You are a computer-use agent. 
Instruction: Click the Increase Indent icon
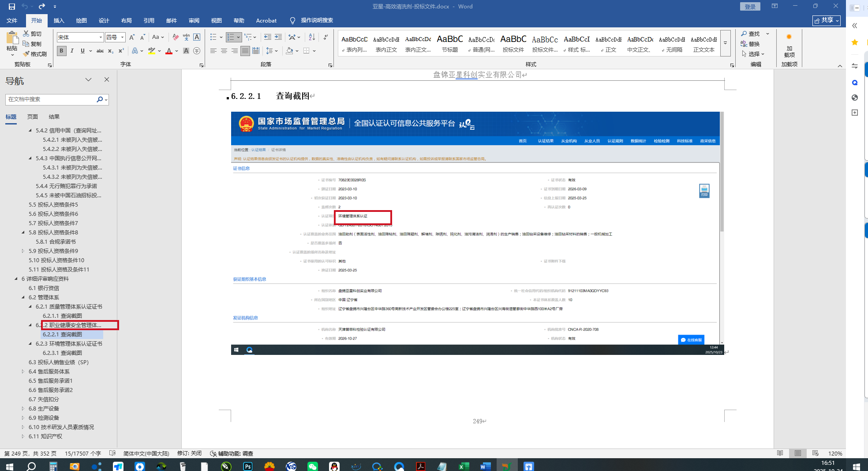click(x=278, y=38)
